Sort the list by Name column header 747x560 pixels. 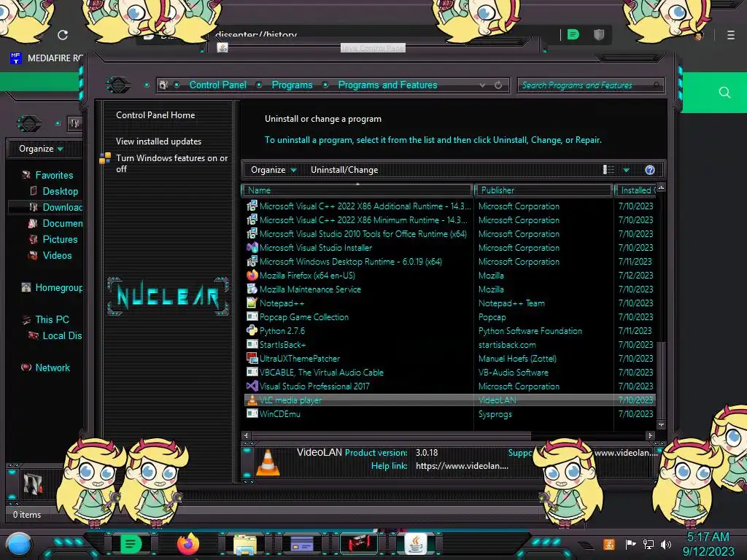(x=357, y=190)
